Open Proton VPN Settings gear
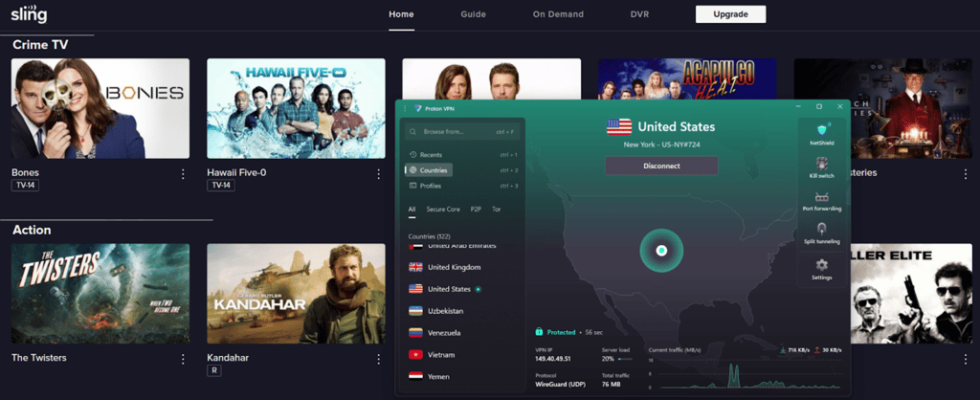The width and height of the screenshot is (980, 400). [x=822, y=269]
